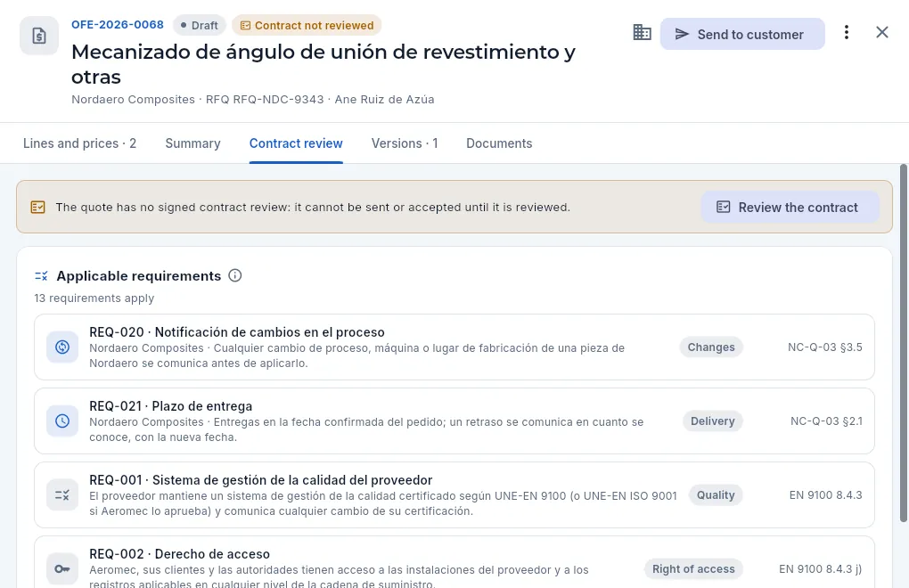Viewport: 909px width, 588px height.
Task: Open the Documents tab
Action: tap(499, 143)
